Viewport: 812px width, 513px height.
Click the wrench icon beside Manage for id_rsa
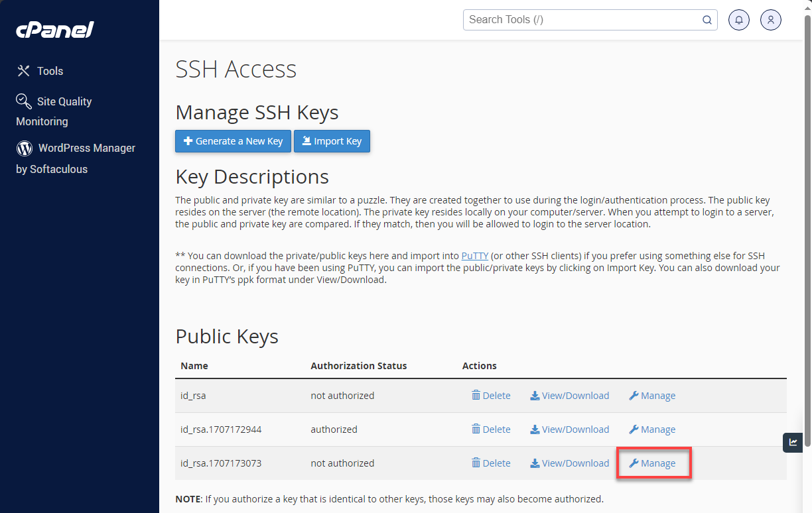tap(633, 395)
